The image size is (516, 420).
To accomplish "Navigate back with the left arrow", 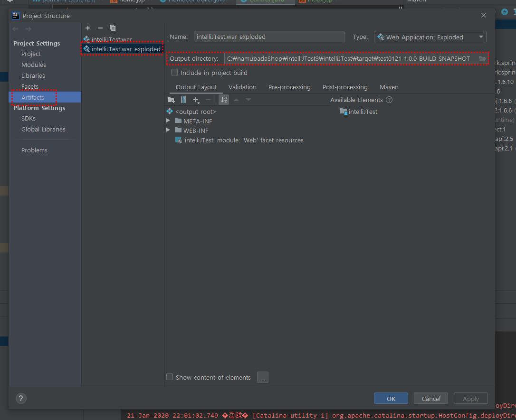I will (16, 29).
